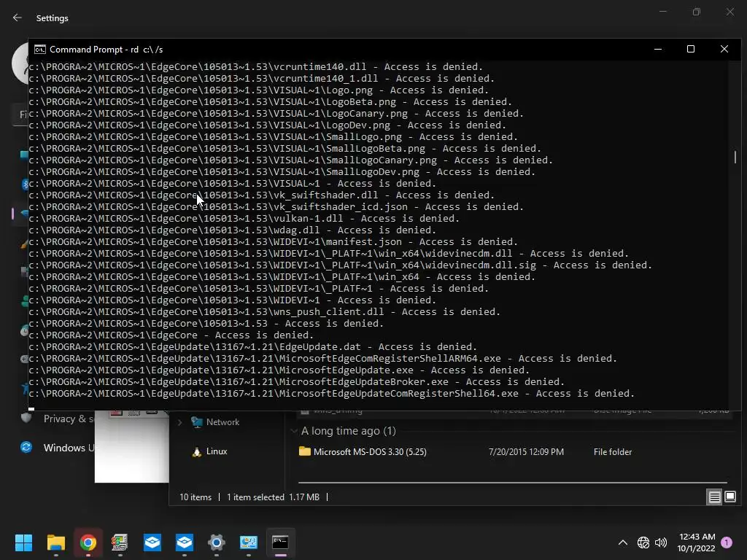
Task: Open the second blue box app on taskbar
Action: [185, 542]
